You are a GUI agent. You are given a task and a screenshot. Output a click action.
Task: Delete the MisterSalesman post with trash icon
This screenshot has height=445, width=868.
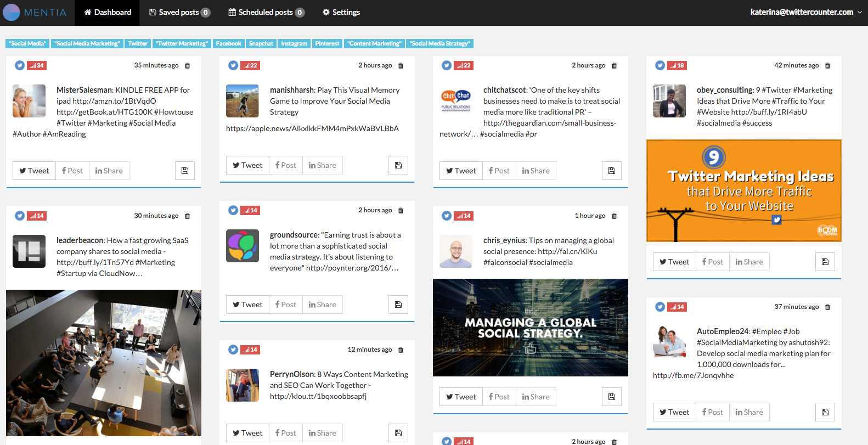[x=187, y=65]
